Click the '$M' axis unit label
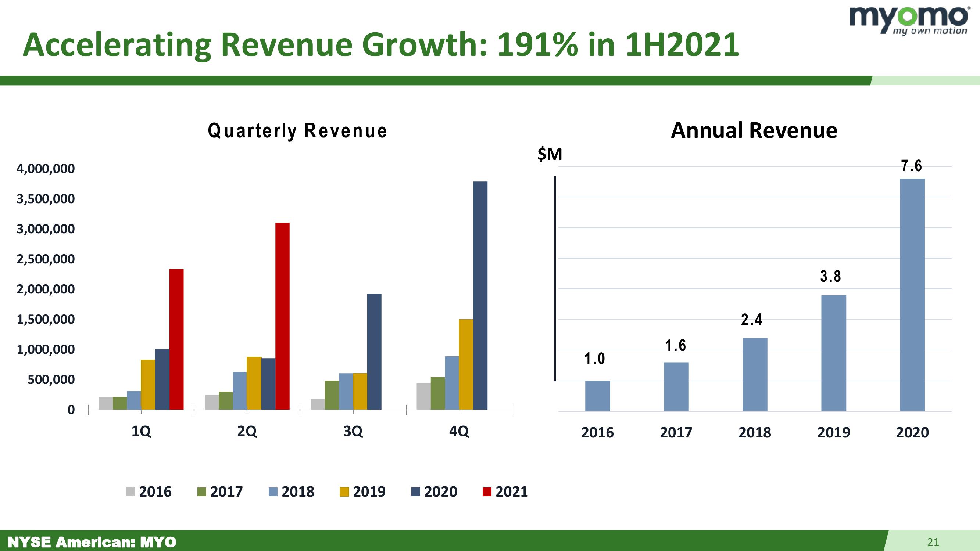The width and height of the screenshot is (980, 551). 550,154
